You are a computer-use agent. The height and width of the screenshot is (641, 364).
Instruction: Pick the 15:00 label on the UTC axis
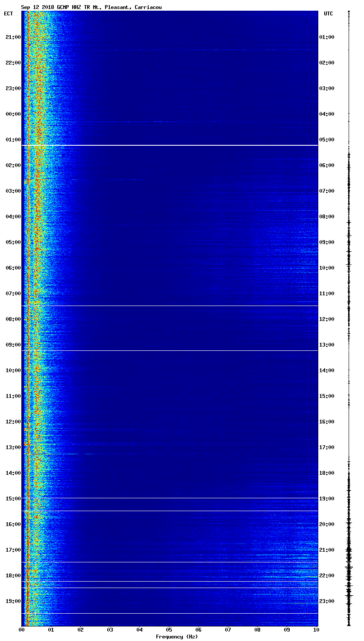coord(327,396)
